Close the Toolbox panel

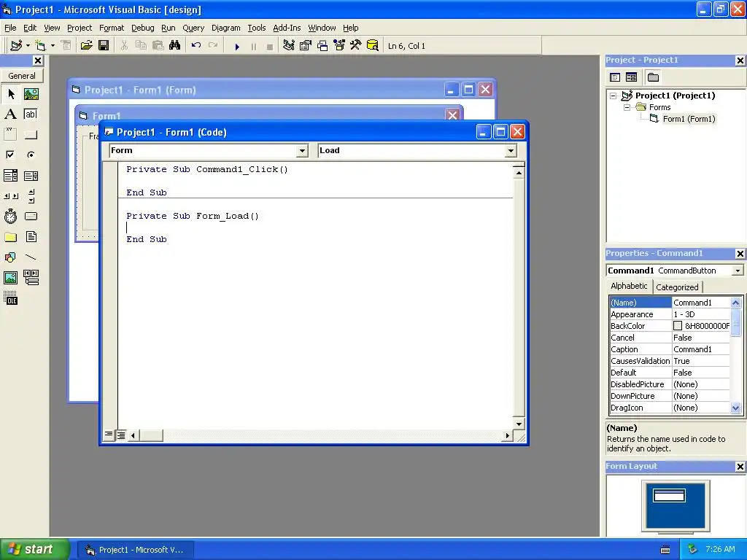coord(38,61)
